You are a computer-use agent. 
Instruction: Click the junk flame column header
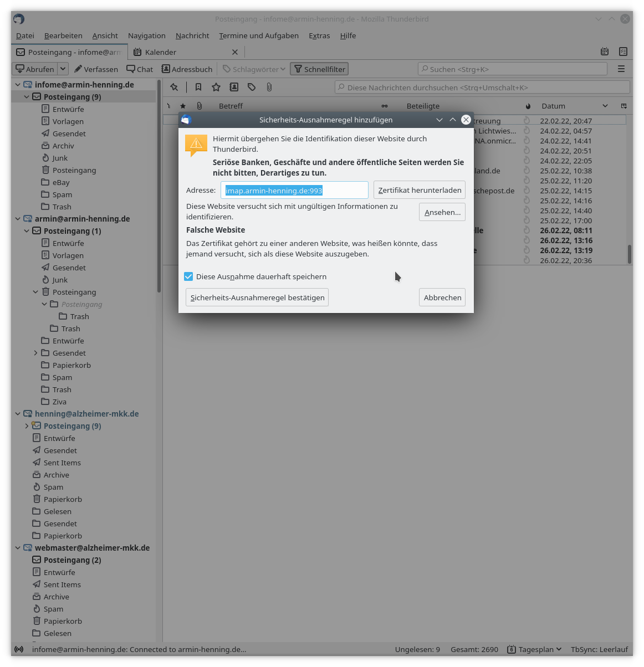point(528,106)
